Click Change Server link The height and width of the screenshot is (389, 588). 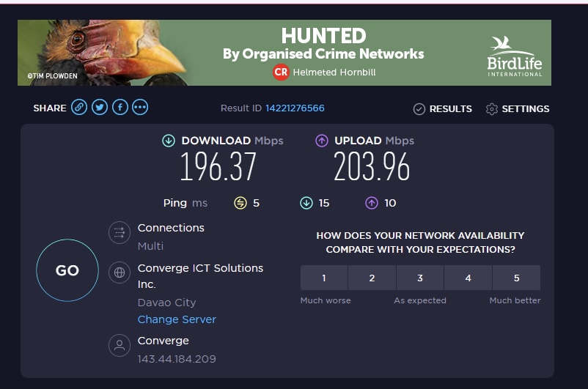[x=177, y=319]
